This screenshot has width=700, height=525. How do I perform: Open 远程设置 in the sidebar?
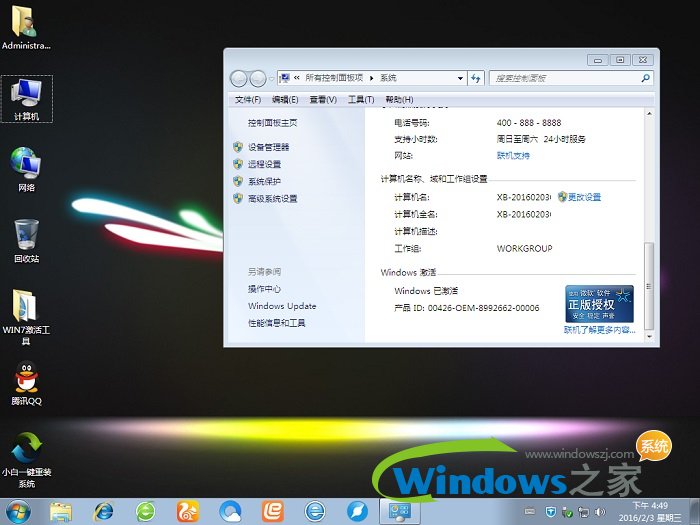point(264,164)
